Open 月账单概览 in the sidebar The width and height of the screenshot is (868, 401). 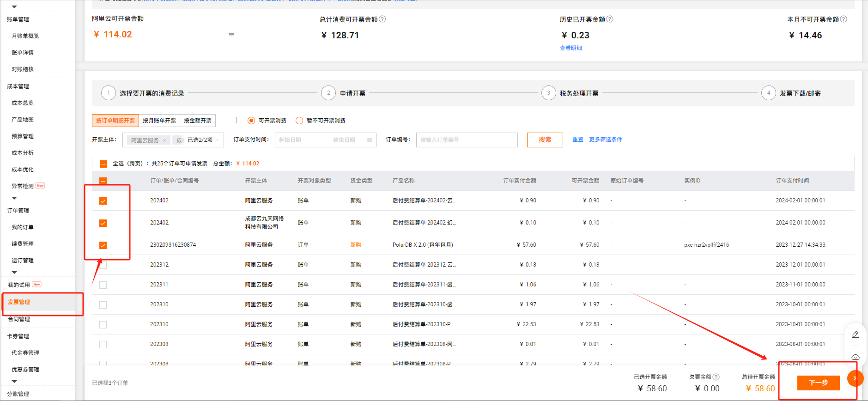pos(25,36)
